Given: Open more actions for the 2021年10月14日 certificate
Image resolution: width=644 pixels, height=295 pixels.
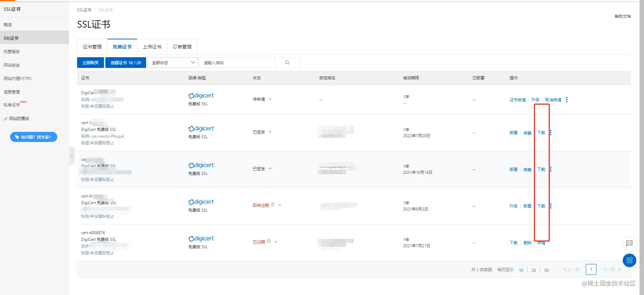Looking at the screenshot, I should 551,169.
